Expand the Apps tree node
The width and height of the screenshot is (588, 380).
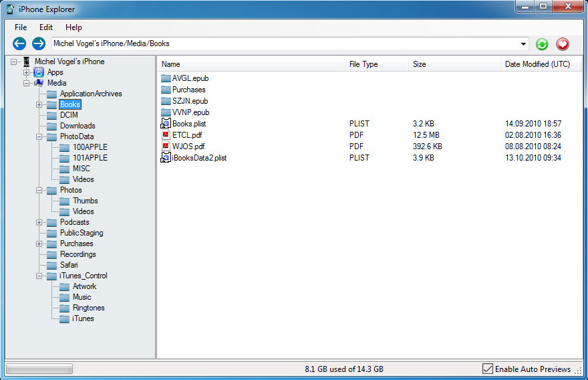pos(26,72)
